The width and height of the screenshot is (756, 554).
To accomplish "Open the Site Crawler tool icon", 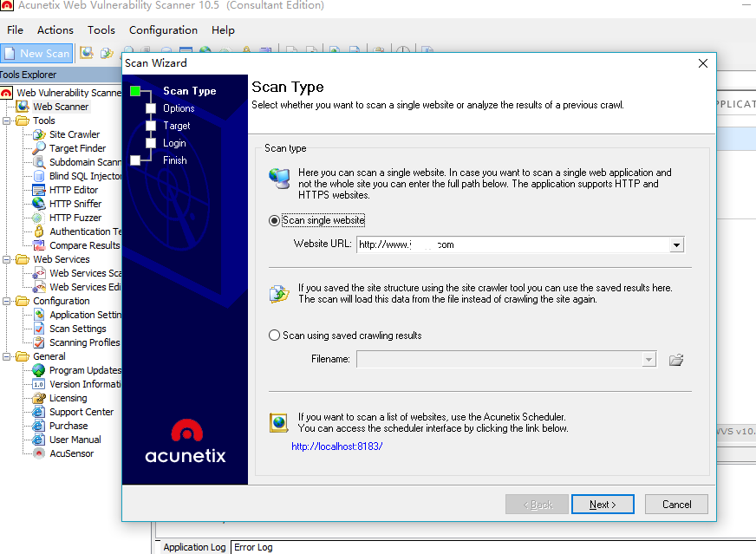I will click(39, 134).
